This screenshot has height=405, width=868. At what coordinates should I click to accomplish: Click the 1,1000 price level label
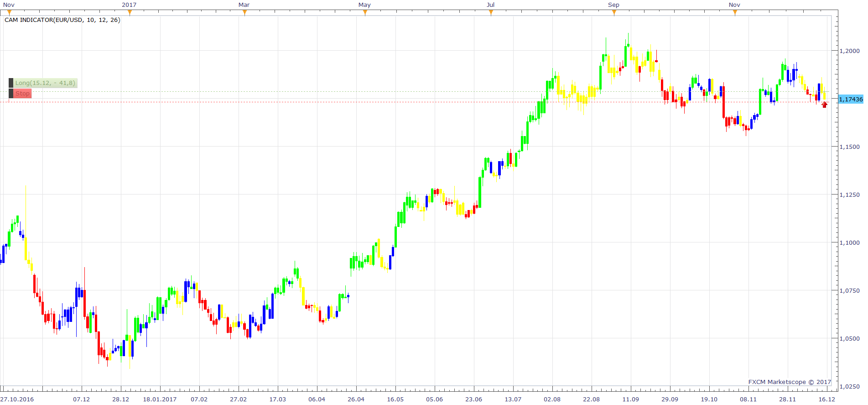click(x=849, y=242)
